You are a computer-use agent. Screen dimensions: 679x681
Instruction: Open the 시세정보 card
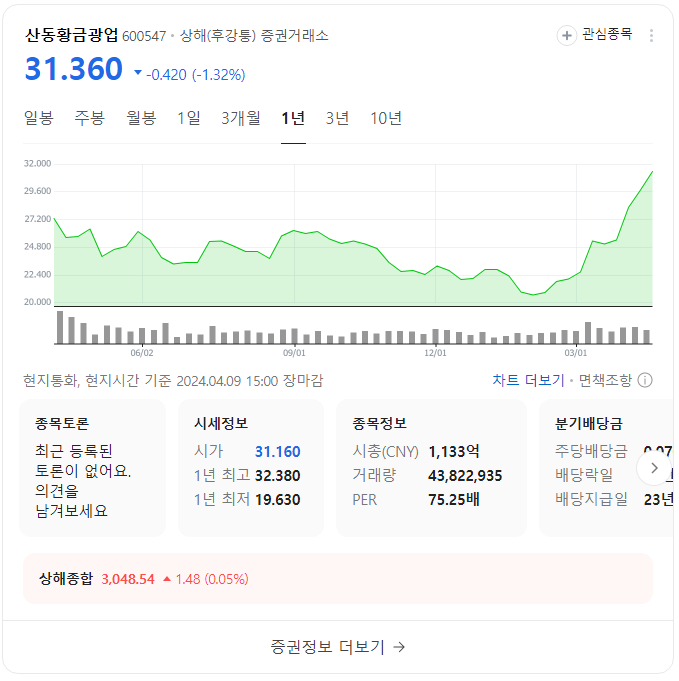(251, 468)
